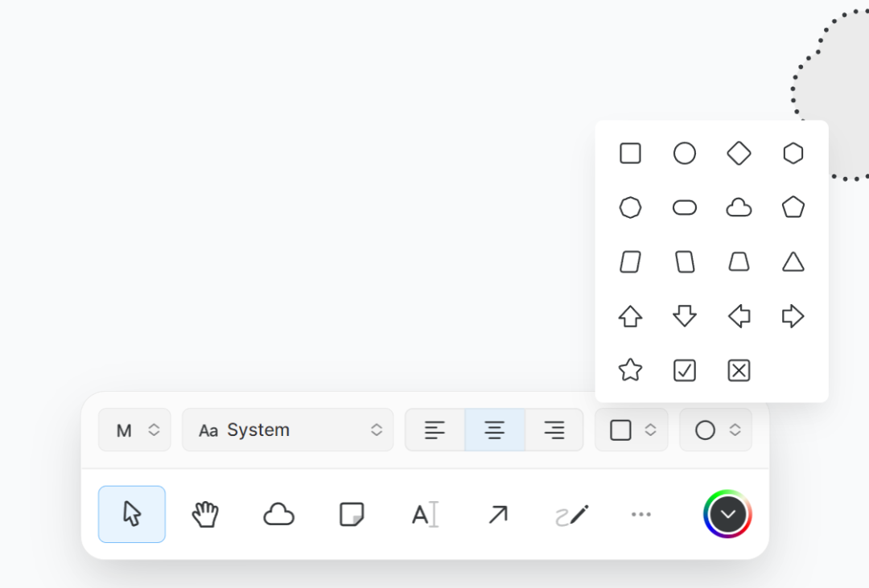
Task: Switch to the Hand pan tool
Action: point(205,514)
